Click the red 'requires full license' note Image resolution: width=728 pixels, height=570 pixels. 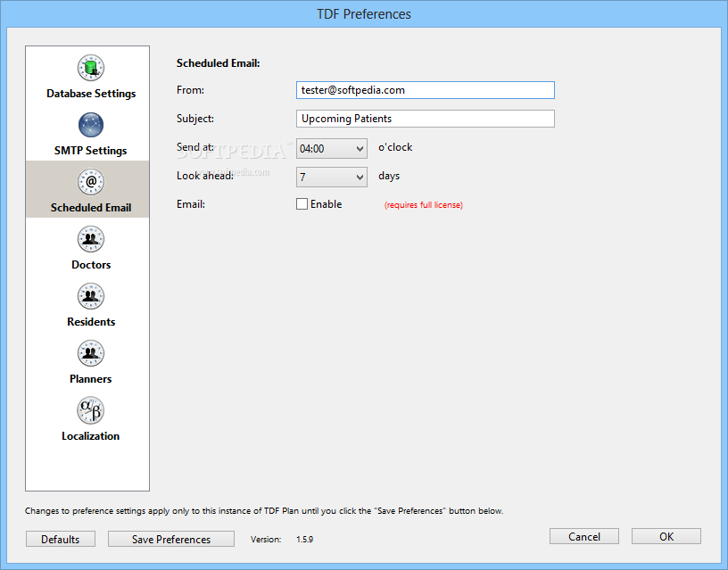click(x=424, y=204)
